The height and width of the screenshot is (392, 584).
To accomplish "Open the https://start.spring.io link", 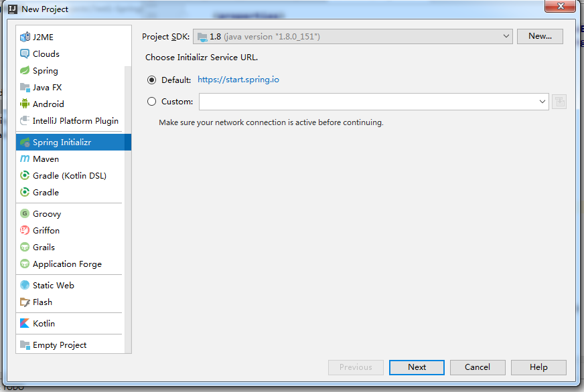I will coord(238,80).
